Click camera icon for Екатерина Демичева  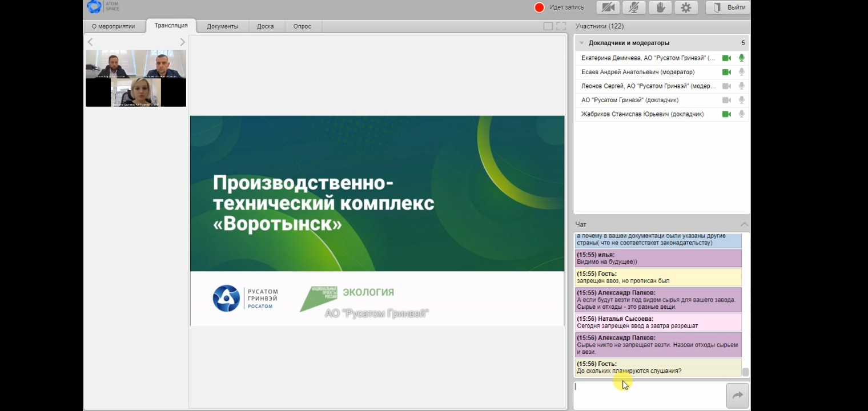coord(726,58)
